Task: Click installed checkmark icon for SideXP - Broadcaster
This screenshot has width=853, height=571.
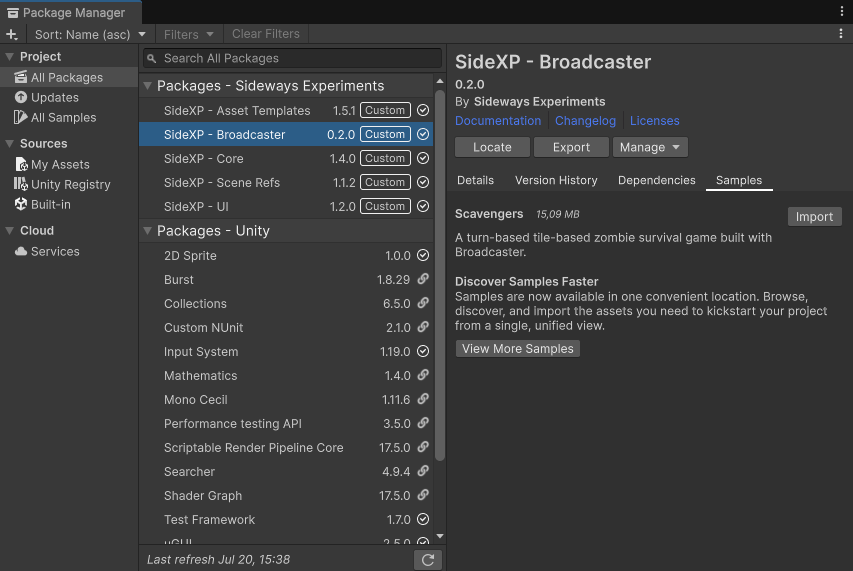Action: (x=423, y=134)
